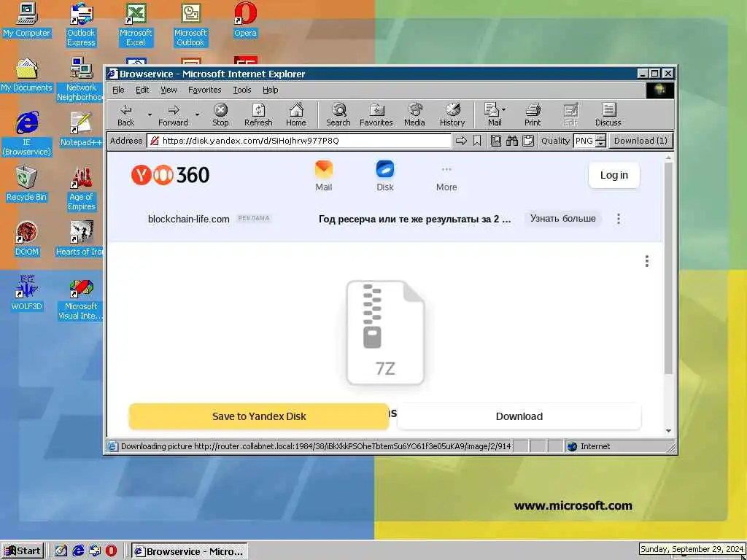
Task: Select Outlook Express desktop icon
Action: (81, 25)
